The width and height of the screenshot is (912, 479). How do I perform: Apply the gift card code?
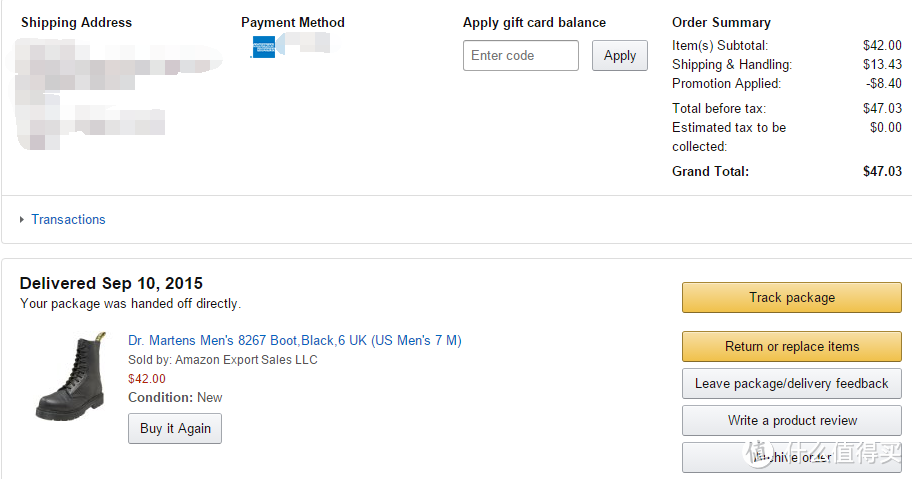(x=619, y=56)
